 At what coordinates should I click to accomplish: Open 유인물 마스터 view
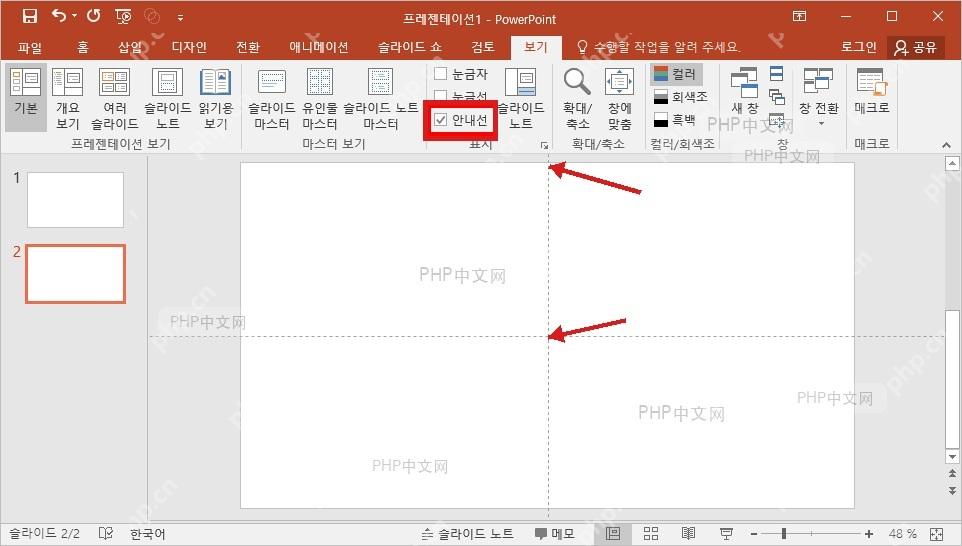(x=320, y=97)
